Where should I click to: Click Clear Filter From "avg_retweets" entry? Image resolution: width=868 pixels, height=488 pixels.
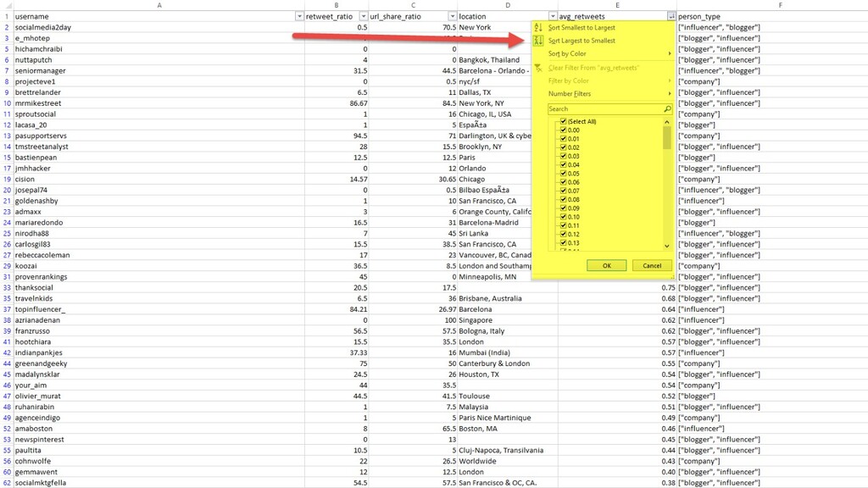pos(593,68)
